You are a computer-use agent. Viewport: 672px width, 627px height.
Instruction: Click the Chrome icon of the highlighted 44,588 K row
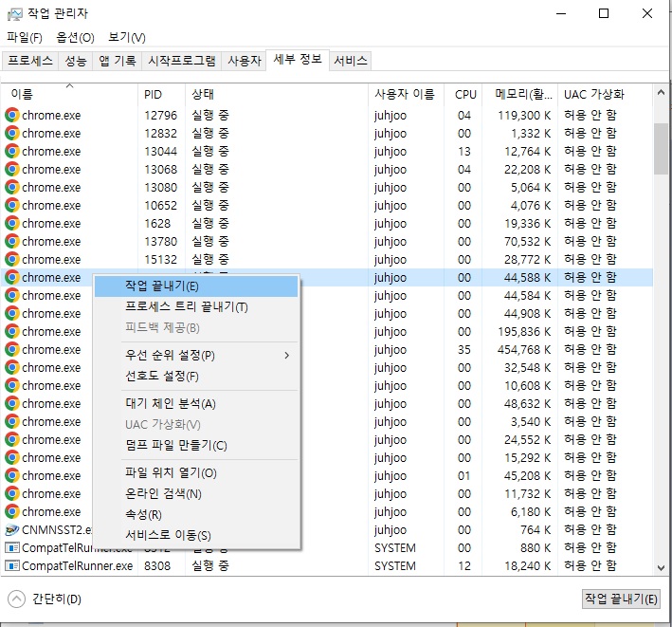pos(12,277)
